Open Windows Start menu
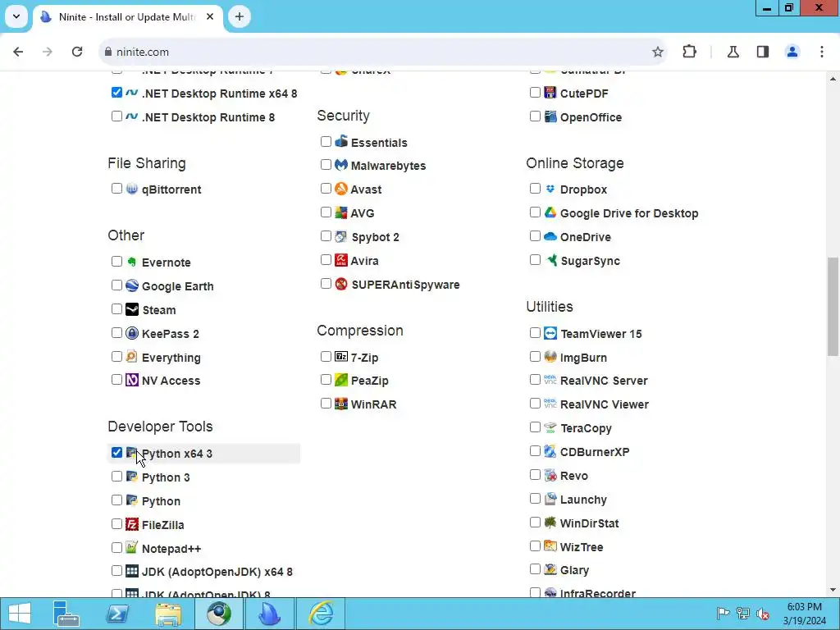The width and height of the screenshot is (840, 630). pos(20,614)
